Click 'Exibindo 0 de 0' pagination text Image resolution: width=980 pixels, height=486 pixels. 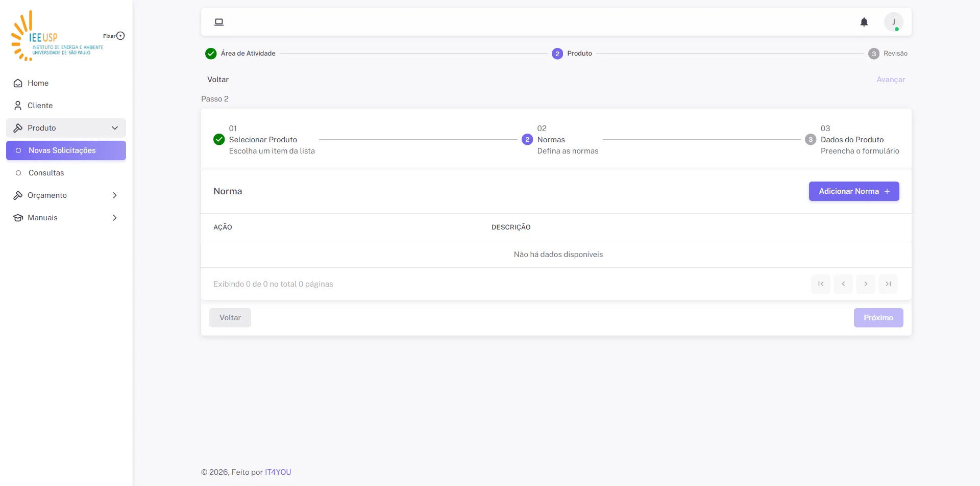[273, 284]
